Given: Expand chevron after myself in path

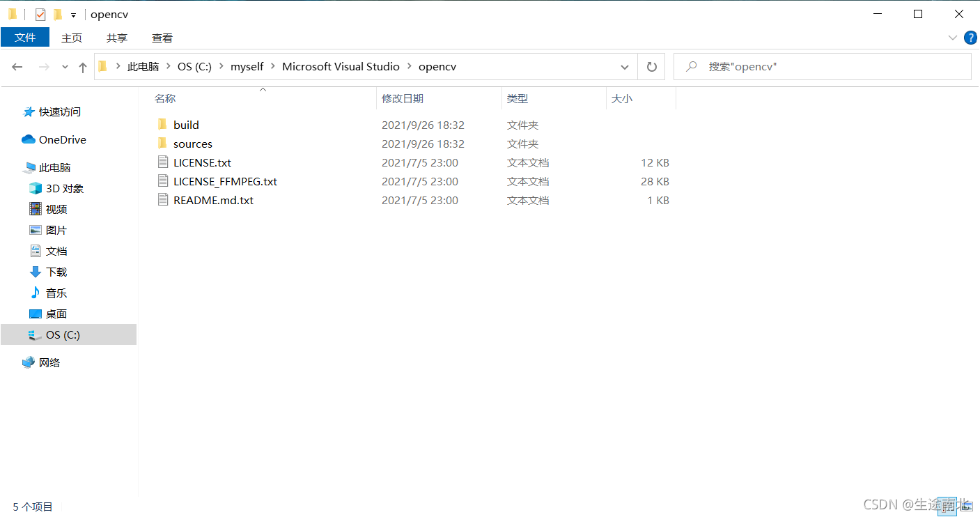Looking at the screenshot, I should coord(273,67).
